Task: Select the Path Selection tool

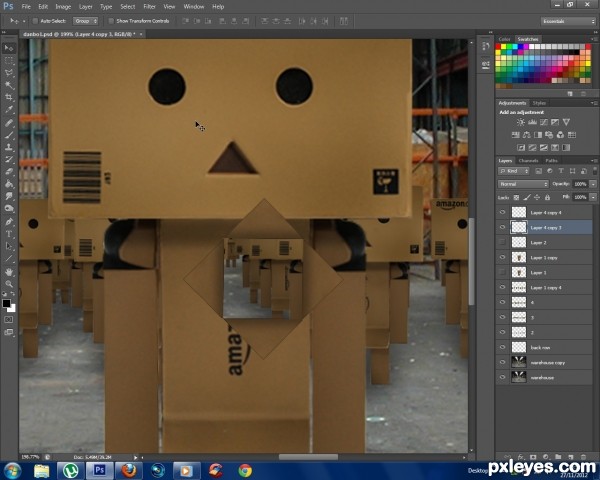Action: [x=9, y=246]
